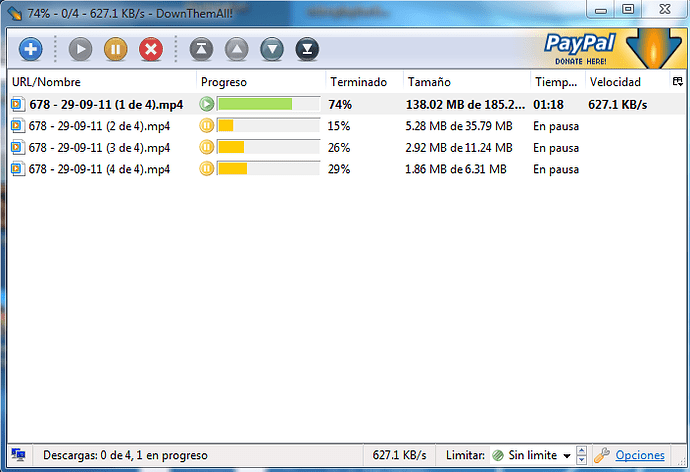Resume downloads with the play toolbar icon
This screenshot has width=690, height=472.
pos(81,49)
